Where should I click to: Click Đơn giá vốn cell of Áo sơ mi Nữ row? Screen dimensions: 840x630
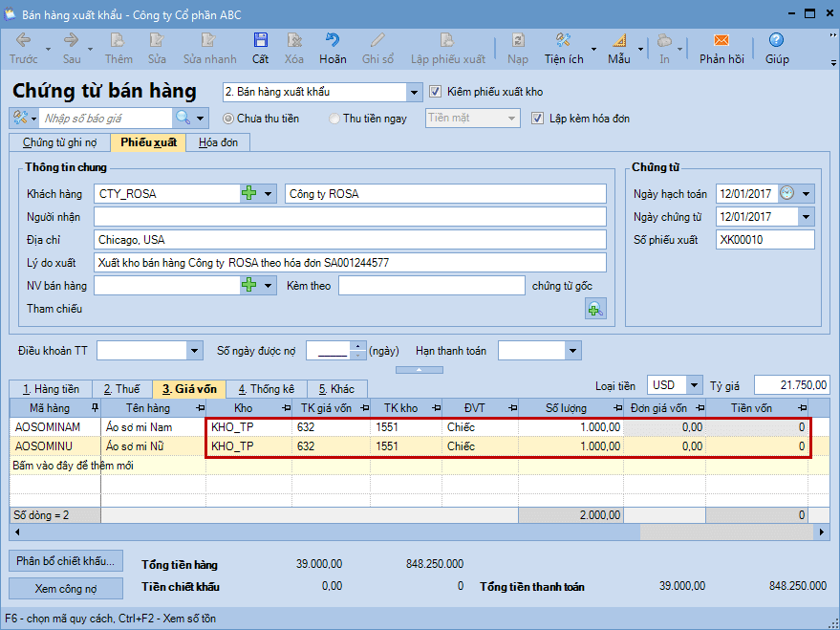(665, 446)
